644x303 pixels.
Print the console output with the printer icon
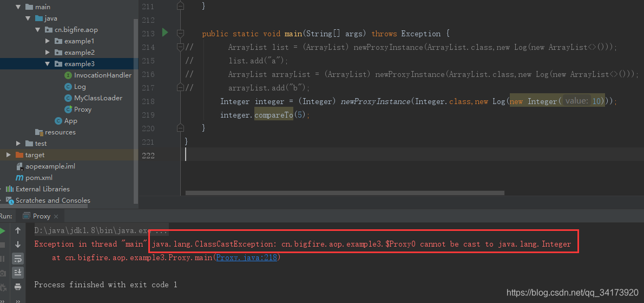coord(18,287)
